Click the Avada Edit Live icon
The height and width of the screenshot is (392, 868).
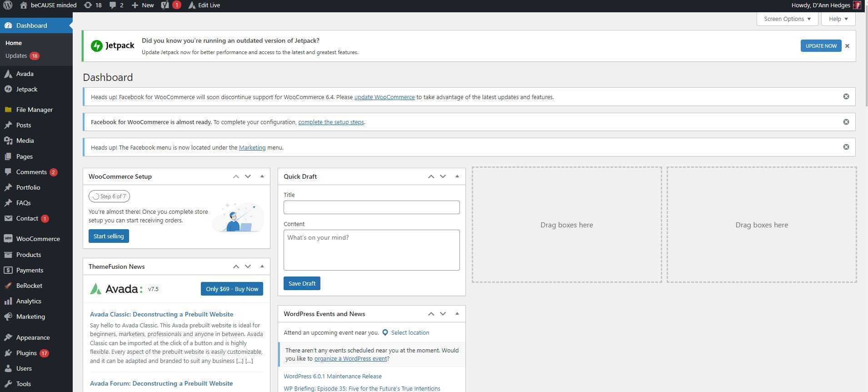204,5
